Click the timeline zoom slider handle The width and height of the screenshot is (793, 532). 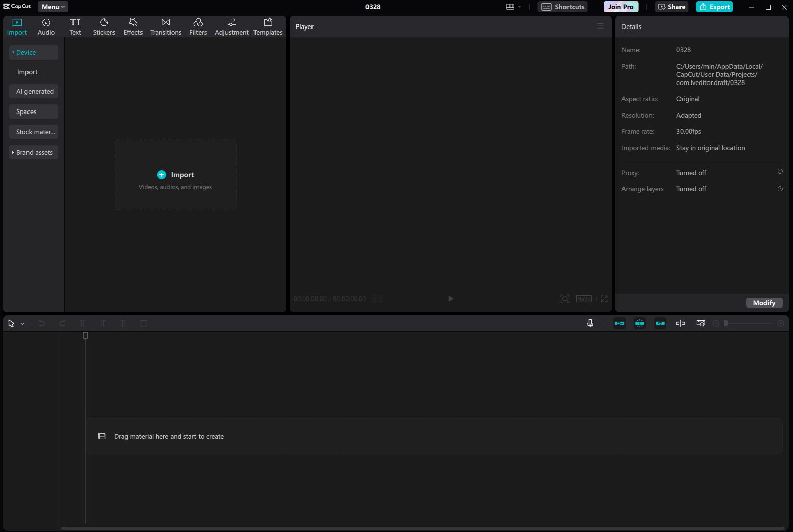click(726, 323)
